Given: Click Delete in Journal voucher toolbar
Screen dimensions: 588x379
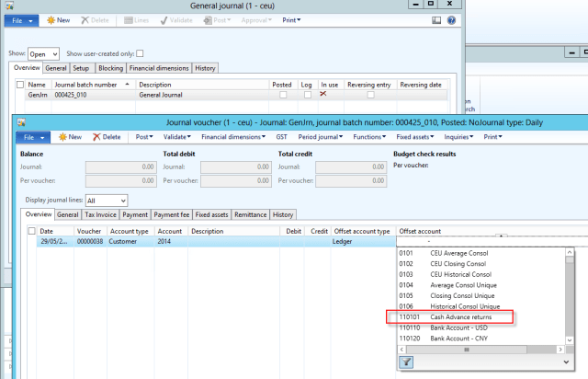Looking at the screenshot, I should click(x=107, y=137).
